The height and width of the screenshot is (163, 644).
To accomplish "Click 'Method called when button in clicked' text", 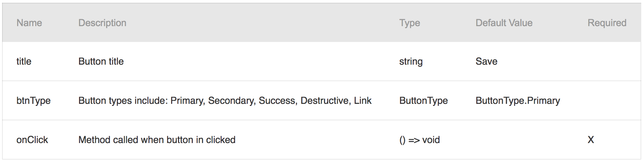I will click(157, 140).
